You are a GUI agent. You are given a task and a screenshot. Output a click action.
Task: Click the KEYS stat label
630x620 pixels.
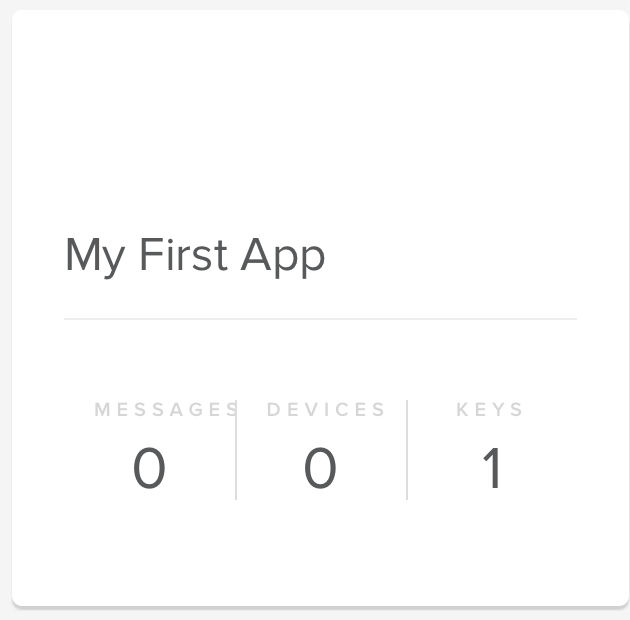click(x=490, y=409)
